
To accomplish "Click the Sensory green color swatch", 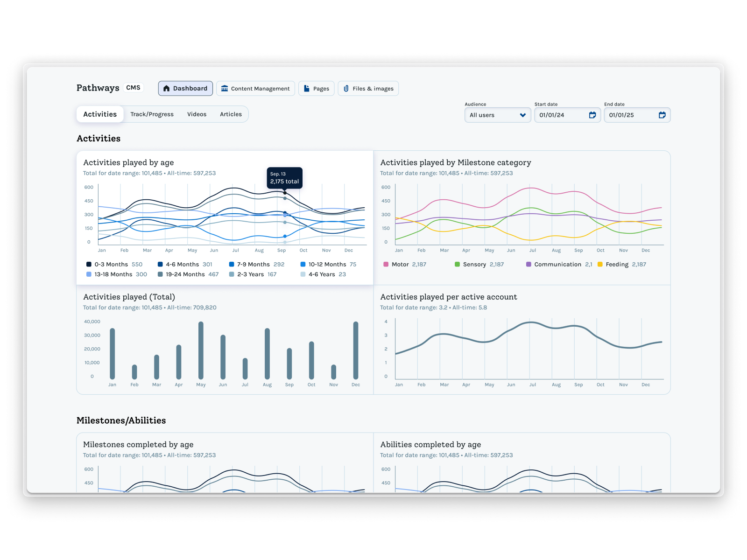I will point(457,264).
